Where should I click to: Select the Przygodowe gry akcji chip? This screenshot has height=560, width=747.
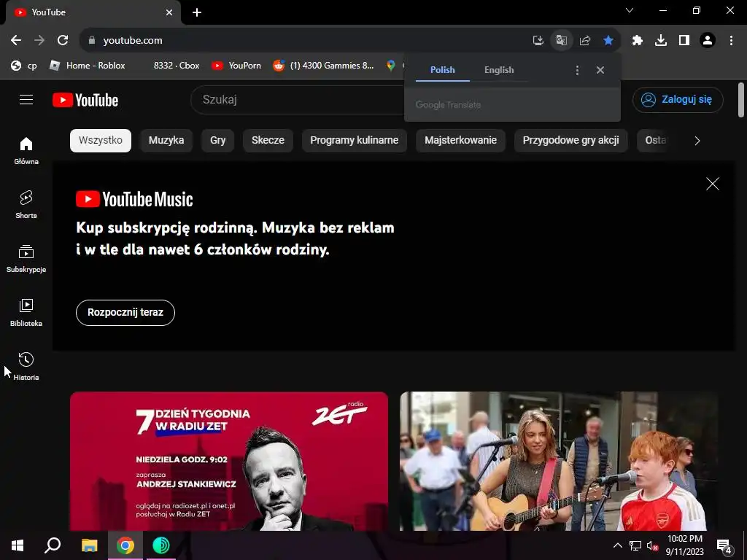tap(570, 141)
